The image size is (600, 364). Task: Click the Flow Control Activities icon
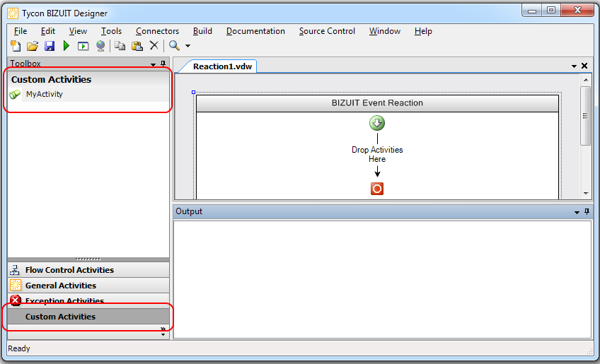tap(15, 270)
